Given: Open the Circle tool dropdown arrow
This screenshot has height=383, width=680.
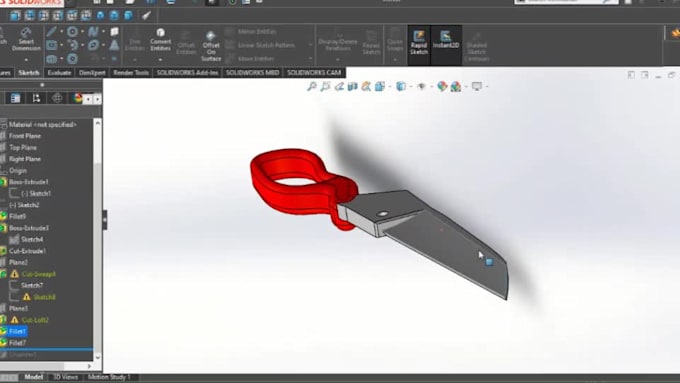Looking at the screenshot, I should tap(82, 32).
